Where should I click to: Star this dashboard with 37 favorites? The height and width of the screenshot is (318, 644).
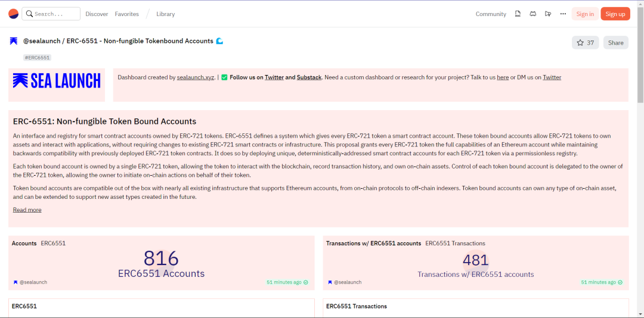click(586, 43)
